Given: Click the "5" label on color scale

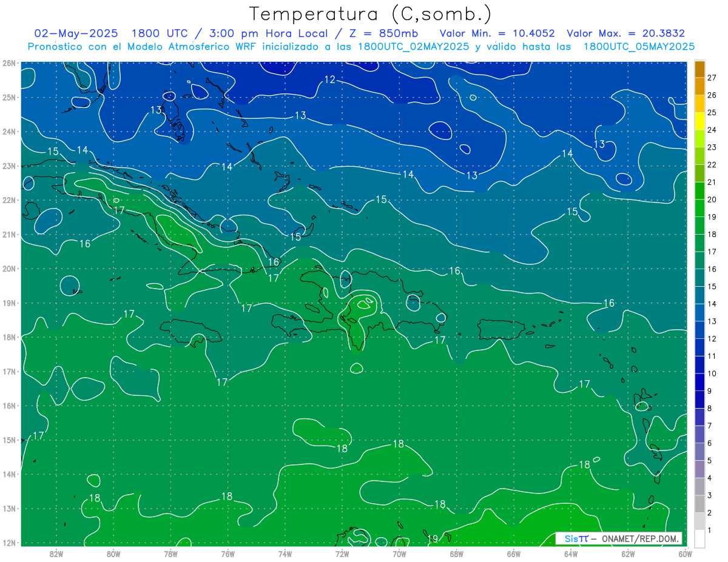Looking at the screenshot, I should tap(710, 461).
